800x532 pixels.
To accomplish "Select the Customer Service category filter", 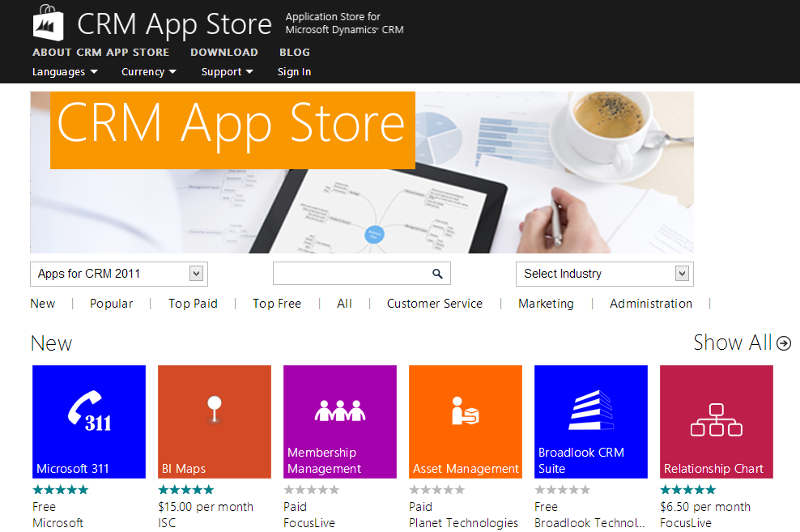I will [435, 304].
